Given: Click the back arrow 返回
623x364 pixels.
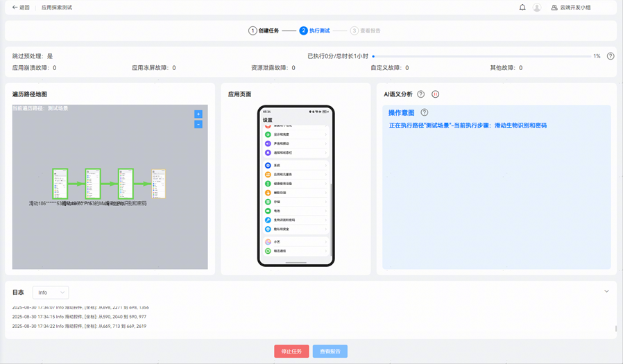Looking at the screenshot, I should pos(20,8).
